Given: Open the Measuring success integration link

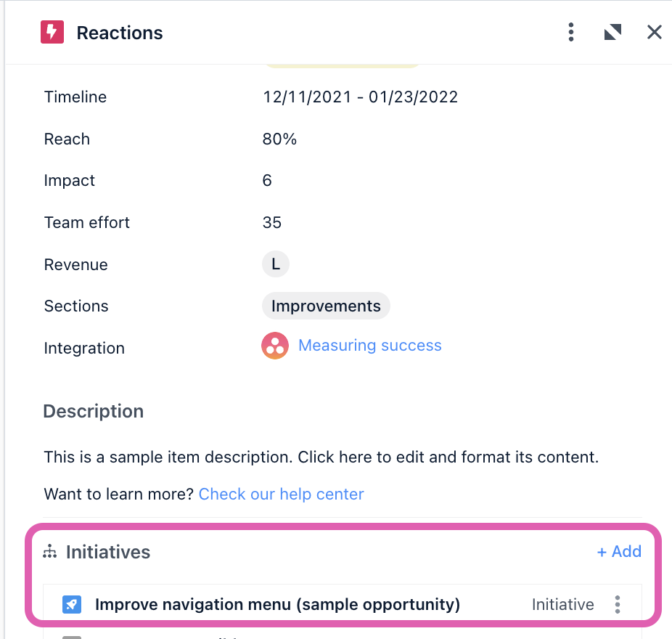Looking at the screenshot, I should (x=369, y=346).
